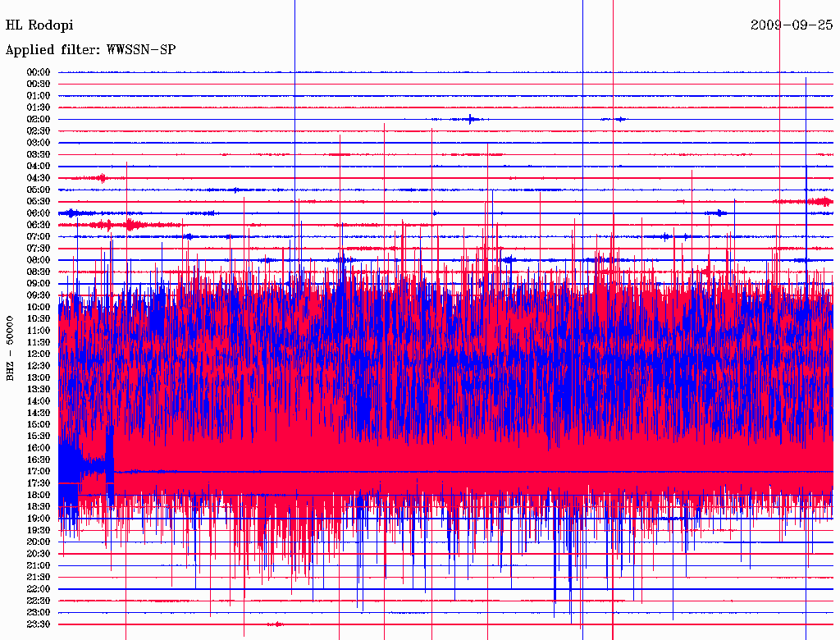Click the 17:30 time label
The height and width of the screenshot is (640, 840).
pos(38,483)
